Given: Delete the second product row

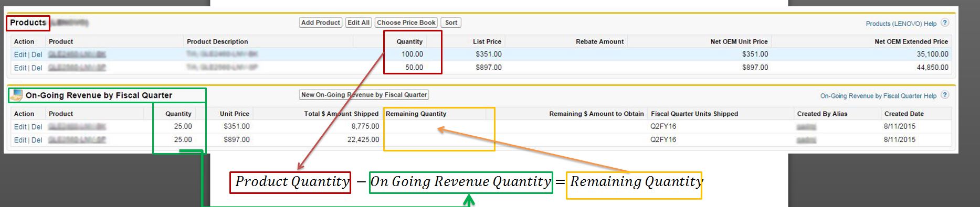Looking at the screenshot, I should 37,68.
